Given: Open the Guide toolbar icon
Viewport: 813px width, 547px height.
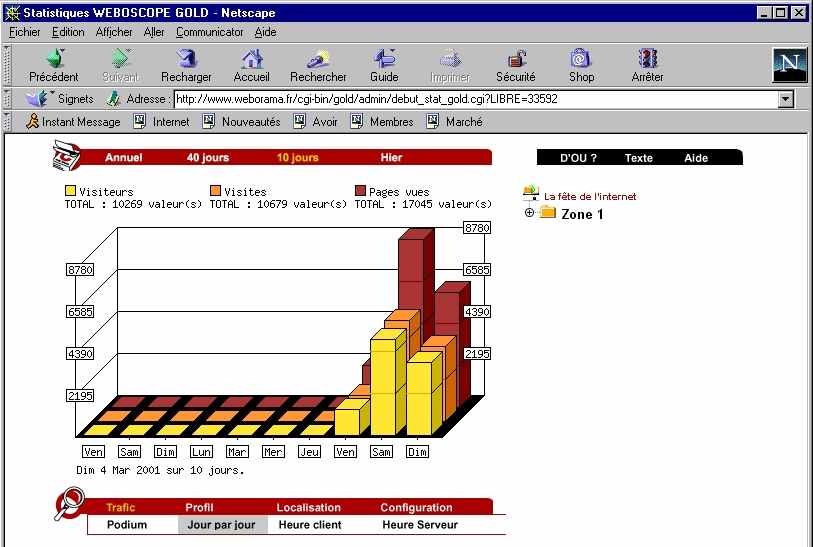Looking at the screenshot, I should coord(384,66).
